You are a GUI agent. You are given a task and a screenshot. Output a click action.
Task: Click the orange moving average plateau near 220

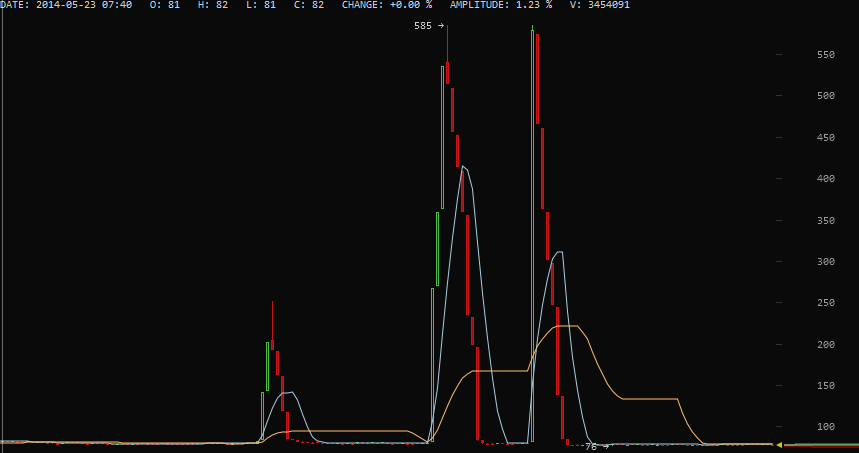pyautogui.click(x=567, y=326)
